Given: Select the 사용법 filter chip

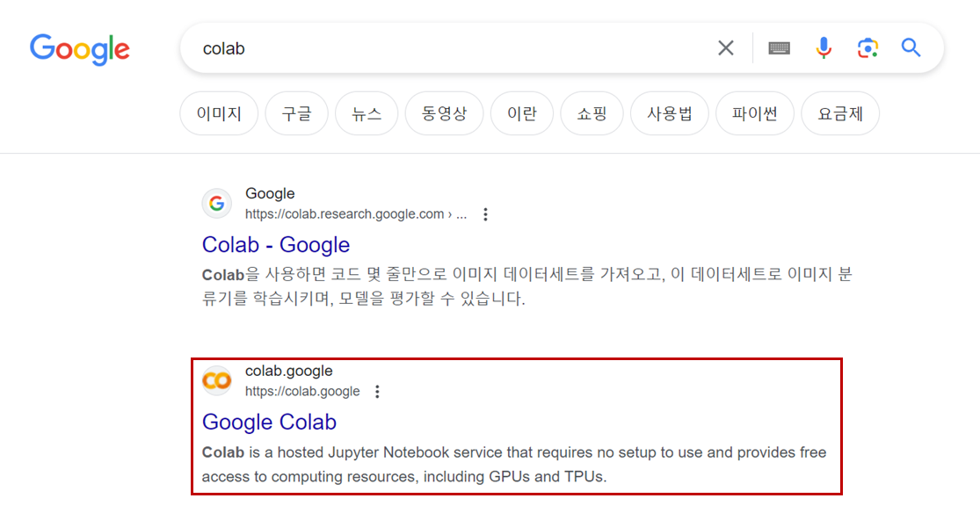Looking at the screenshot, I should coord(670,113).
